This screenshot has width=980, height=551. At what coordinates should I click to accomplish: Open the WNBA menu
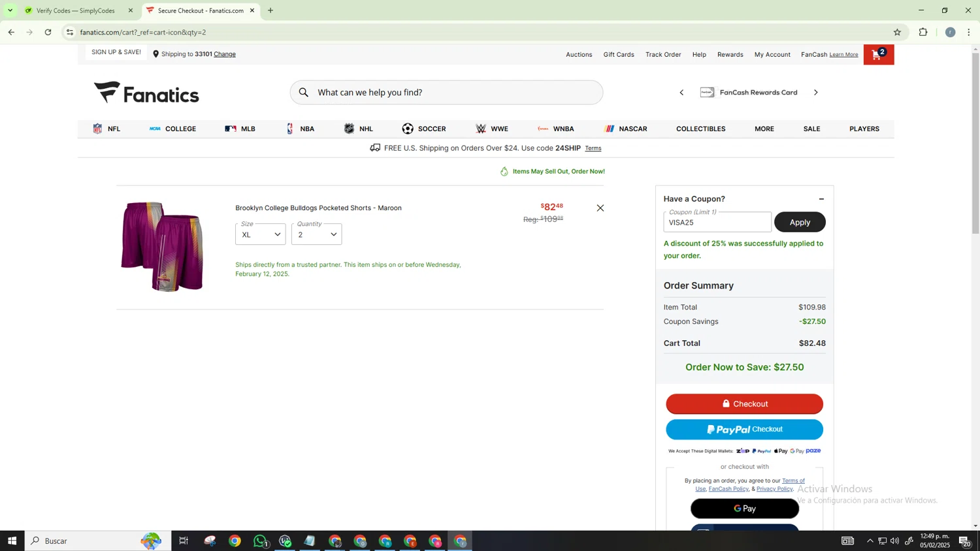556,129
